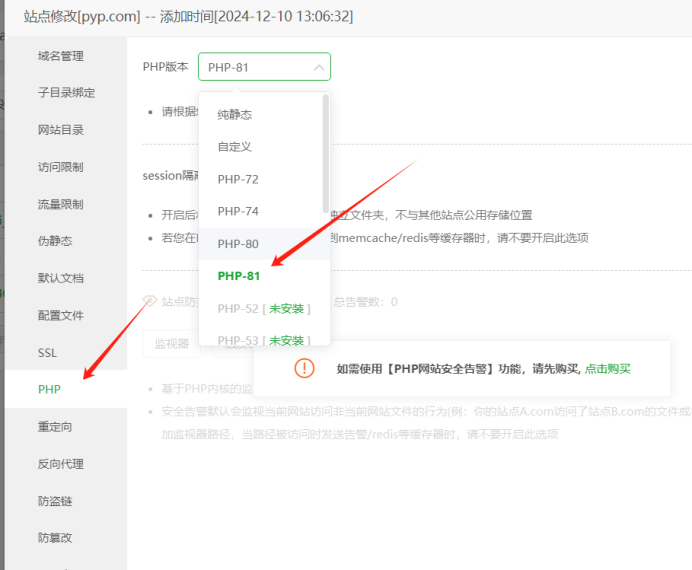The width and height of the screenshot is (692, 570).
Task: Open the PHP version dropdown chevron
Action: [318, 67]
